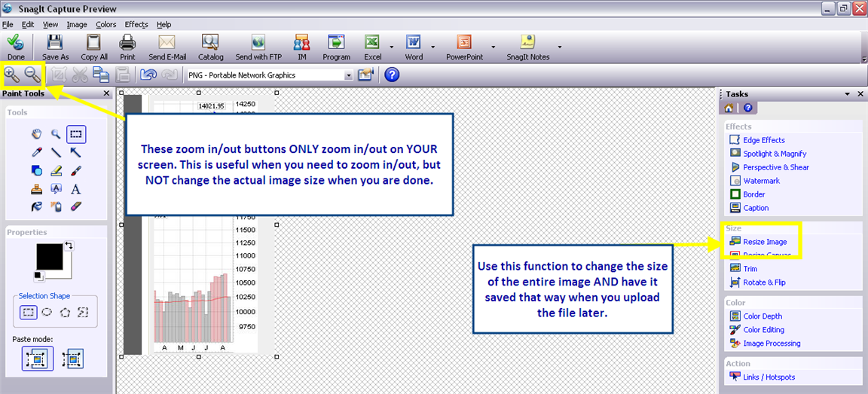
Task: Click the Undo arrow icon
Action: [x=148, y=75]
